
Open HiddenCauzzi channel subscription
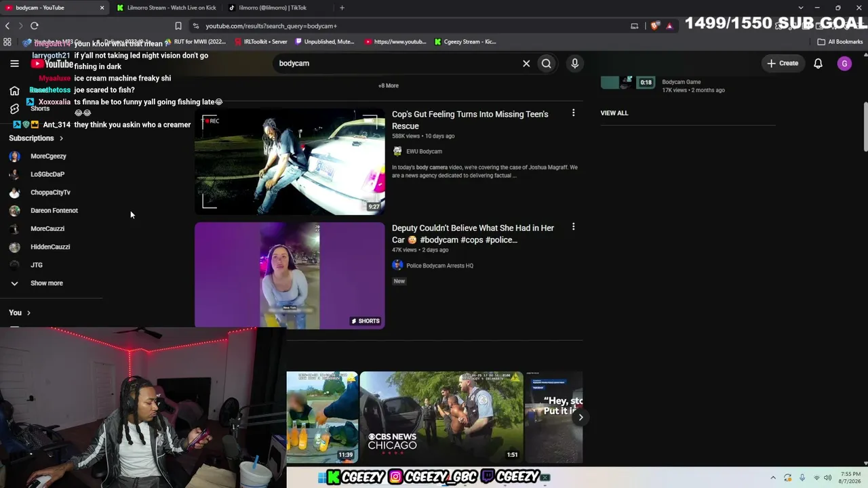50,247
